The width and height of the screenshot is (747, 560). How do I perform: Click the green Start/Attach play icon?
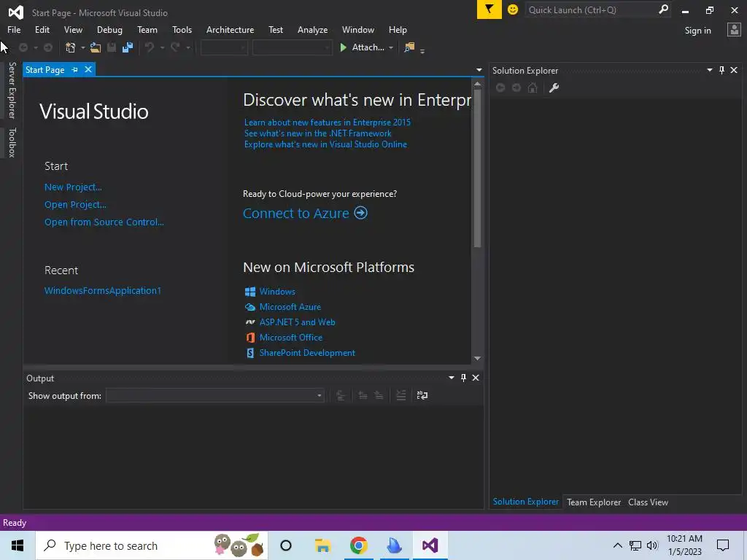pyautogui.click(x=343, y=47)
